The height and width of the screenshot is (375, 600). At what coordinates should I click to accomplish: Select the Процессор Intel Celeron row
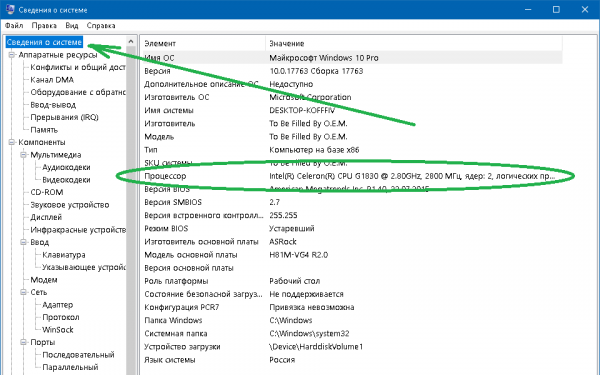pos(352,176)
